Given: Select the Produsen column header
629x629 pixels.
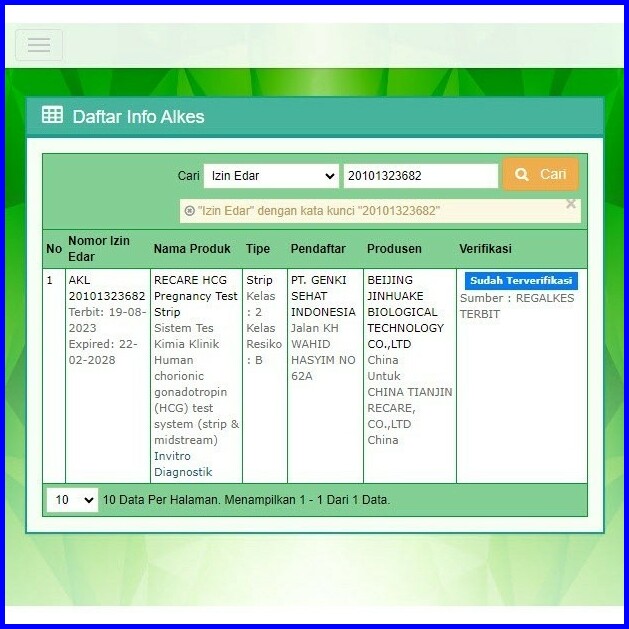Looking at the screenshot, I should point(394,249).
